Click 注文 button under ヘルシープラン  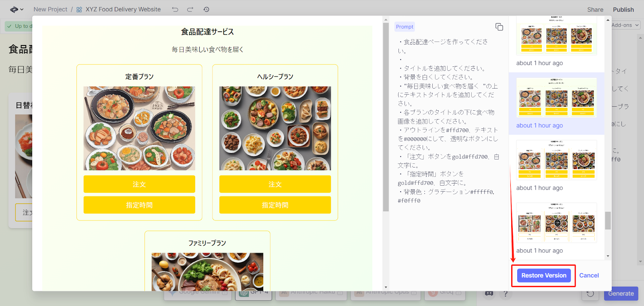click(275, 184)
